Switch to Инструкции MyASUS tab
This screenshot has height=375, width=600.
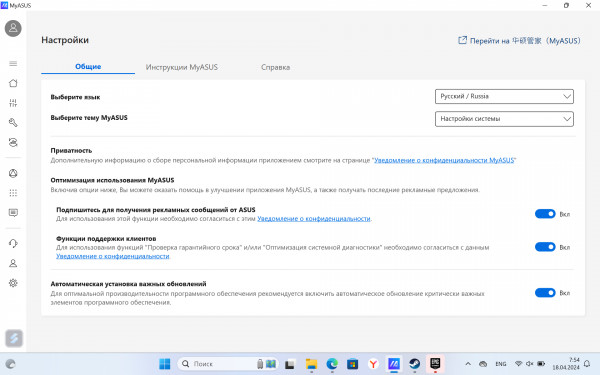(x=181, y=67)
